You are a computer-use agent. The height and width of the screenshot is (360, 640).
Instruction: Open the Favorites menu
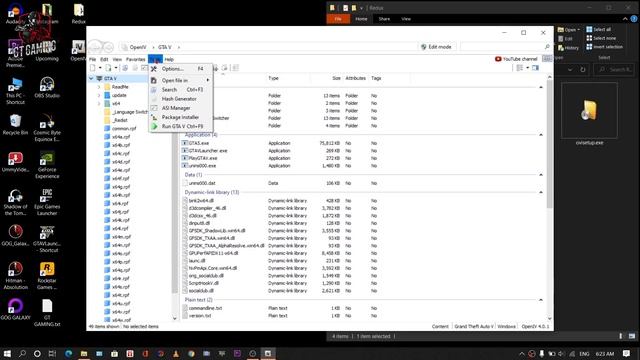coord(136,60)
